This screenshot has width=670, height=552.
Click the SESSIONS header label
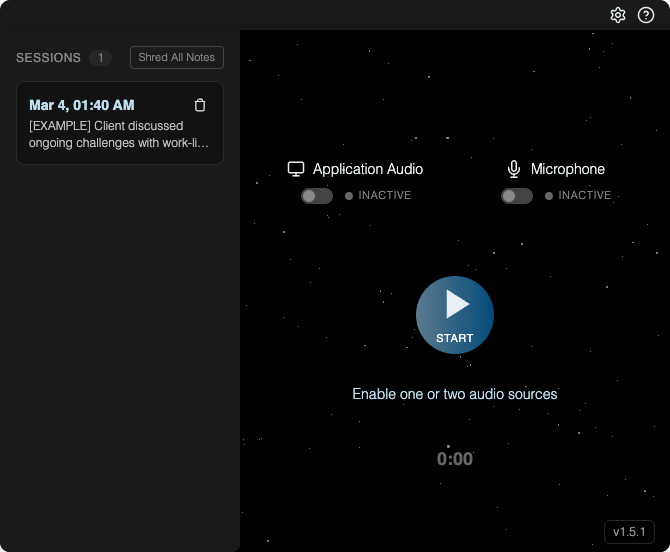(x=48, y=58)
